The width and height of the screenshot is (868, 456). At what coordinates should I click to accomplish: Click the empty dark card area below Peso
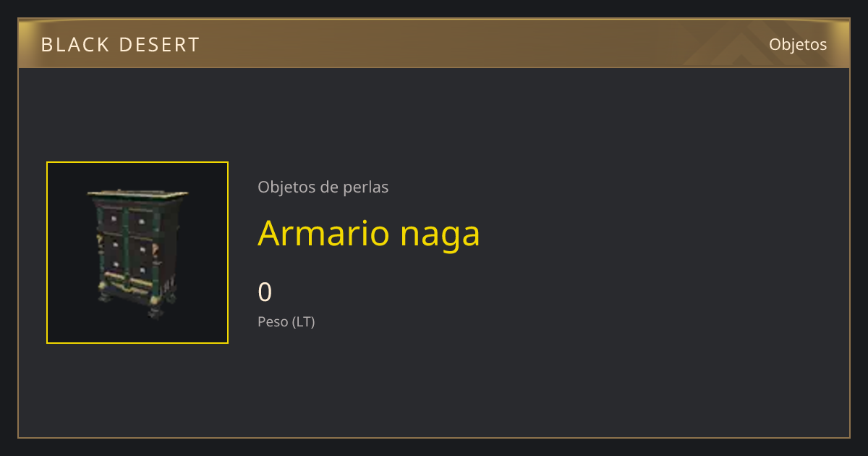[x=434, y=384]
